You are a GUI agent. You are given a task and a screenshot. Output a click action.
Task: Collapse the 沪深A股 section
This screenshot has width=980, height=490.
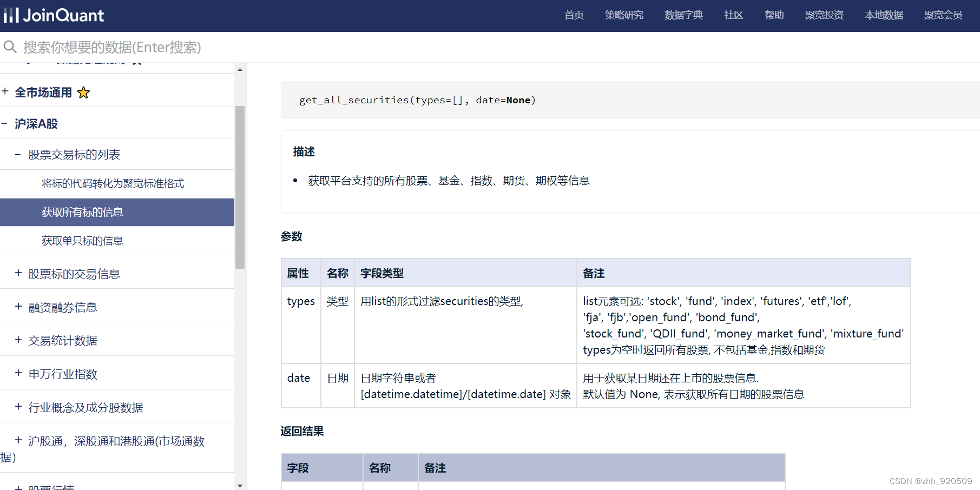pos(5,123)
